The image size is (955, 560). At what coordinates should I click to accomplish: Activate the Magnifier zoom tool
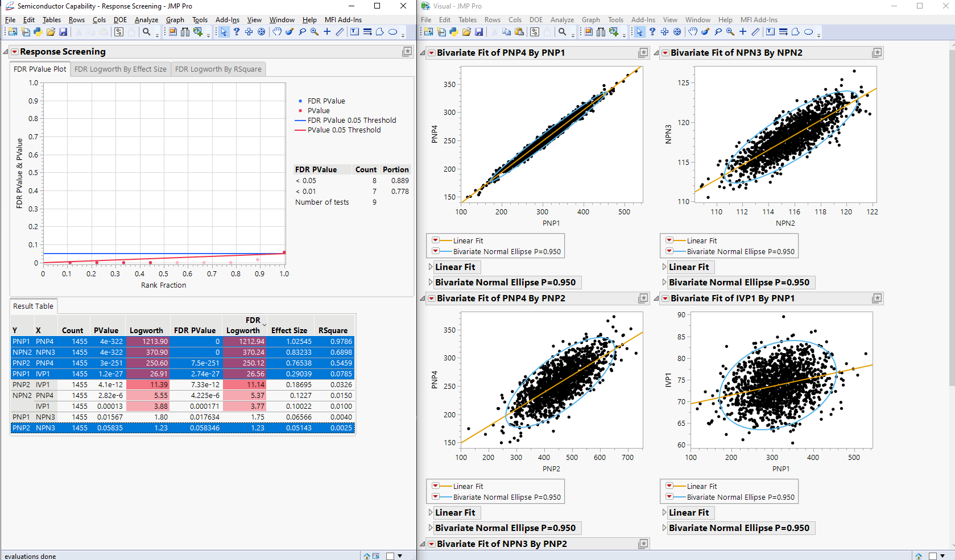pos(315,32)
